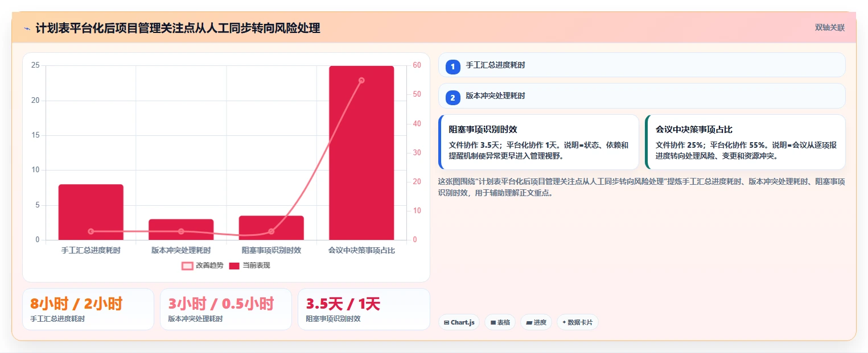This screenshot has width=868, height=353.
Task: Click the 3小时 / 0.5小时 stat card
Action: [x=226, y=309]
